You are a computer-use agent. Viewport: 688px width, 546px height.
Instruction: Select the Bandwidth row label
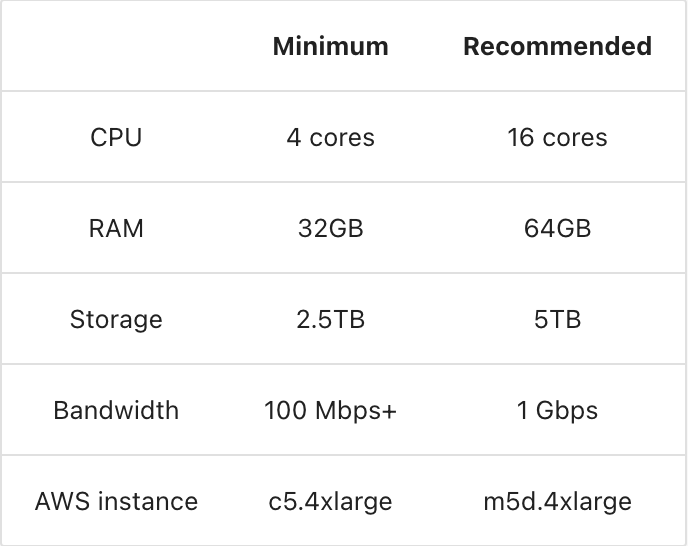point(116,410)
